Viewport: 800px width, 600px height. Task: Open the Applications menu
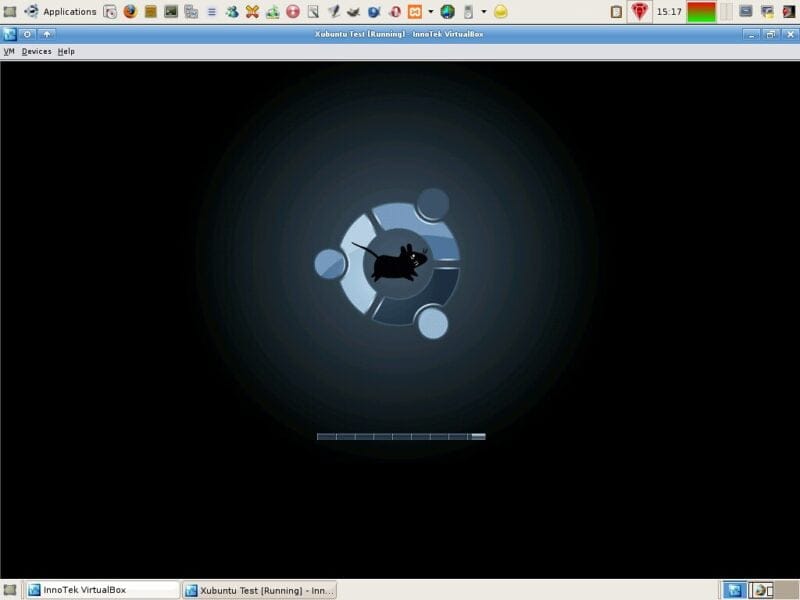(68, 12)
